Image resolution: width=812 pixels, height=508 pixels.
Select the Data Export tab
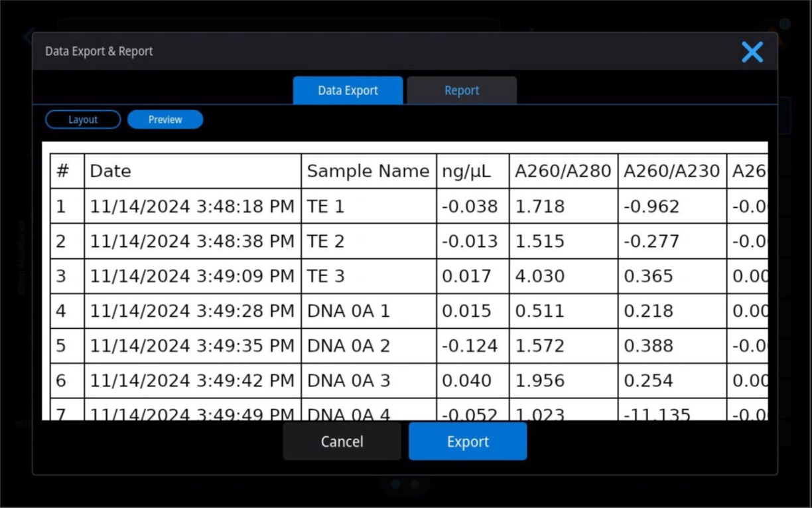pos(348,90)
